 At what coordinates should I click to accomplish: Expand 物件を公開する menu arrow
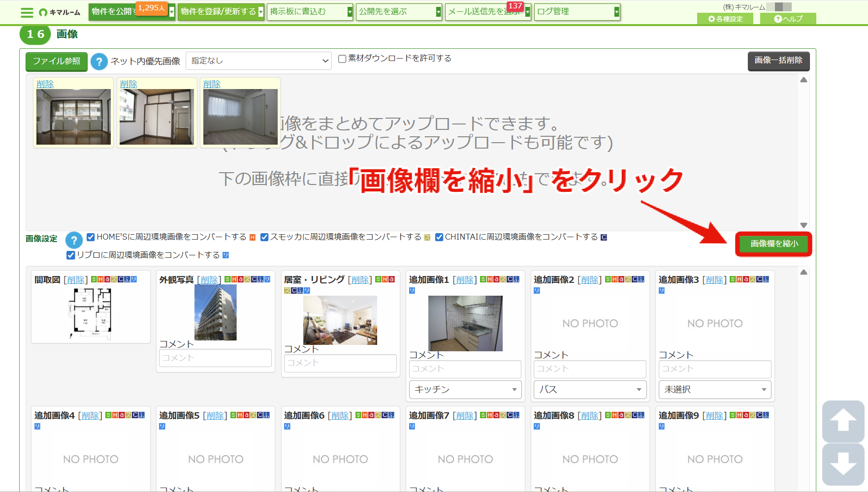pyautogui.click(x=172, y=12)
